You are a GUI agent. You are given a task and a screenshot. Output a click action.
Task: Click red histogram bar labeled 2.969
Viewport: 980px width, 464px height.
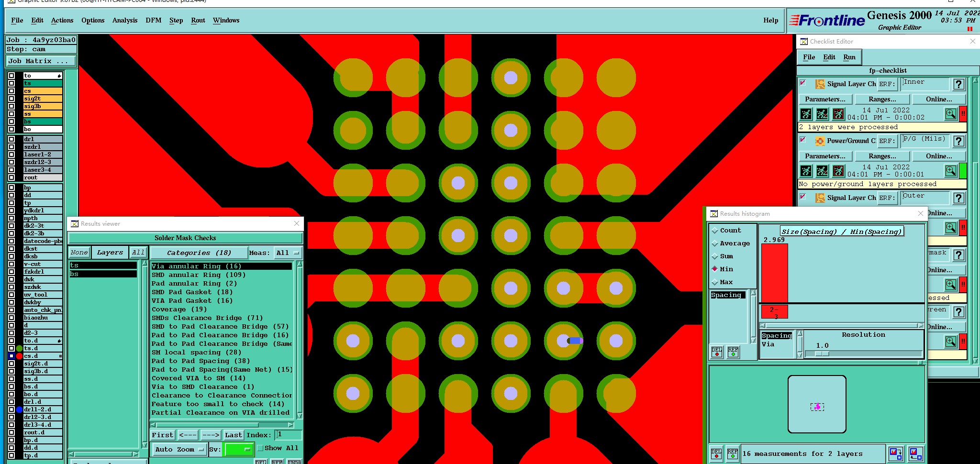pyautogui.click(x=774, y=273)
